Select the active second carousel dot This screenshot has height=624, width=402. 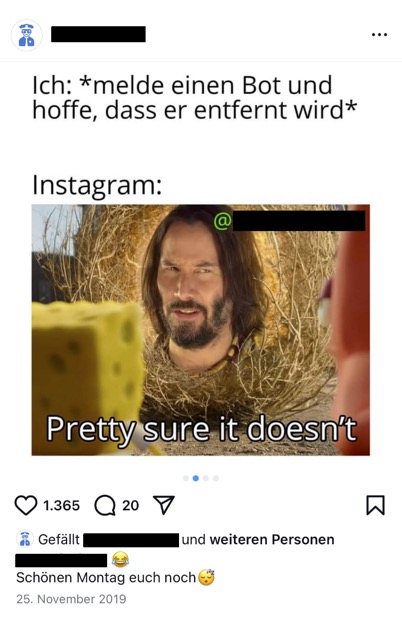coord(196,478)
